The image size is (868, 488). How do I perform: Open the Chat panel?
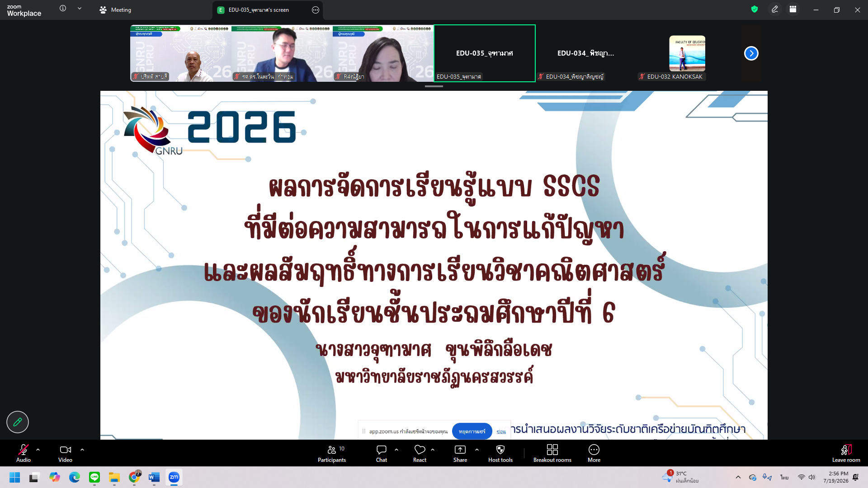pyautogui.click(x=382, y=453)
